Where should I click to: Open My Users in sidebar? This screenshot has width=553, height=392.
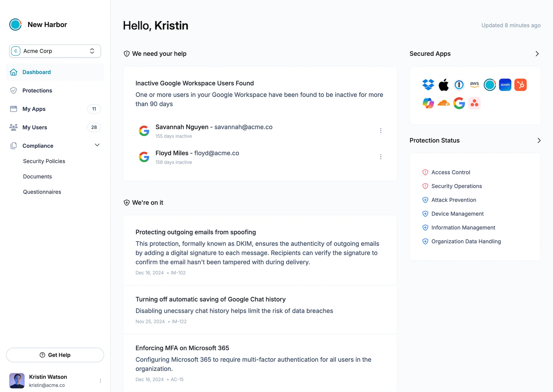(x=35, y=127)
